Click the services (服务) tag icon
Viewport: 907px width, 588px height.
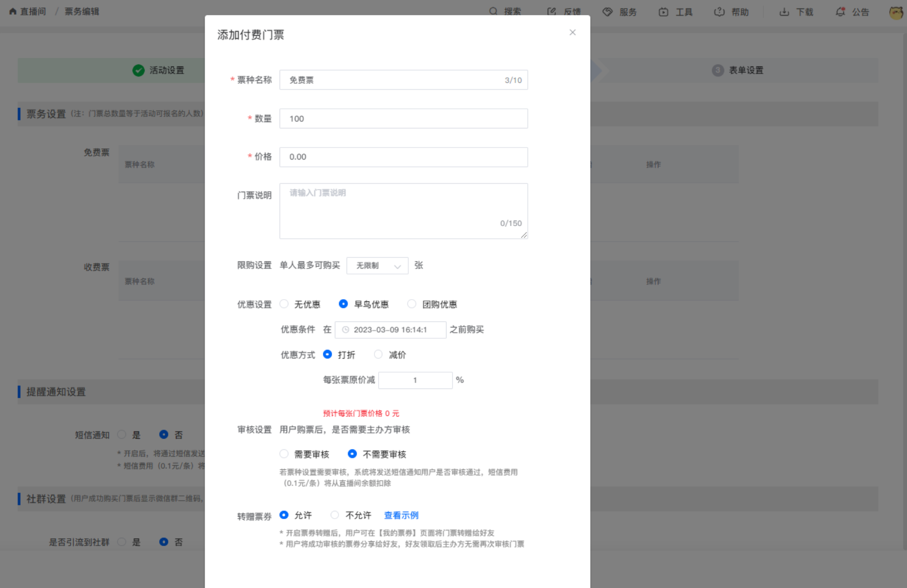607,12
